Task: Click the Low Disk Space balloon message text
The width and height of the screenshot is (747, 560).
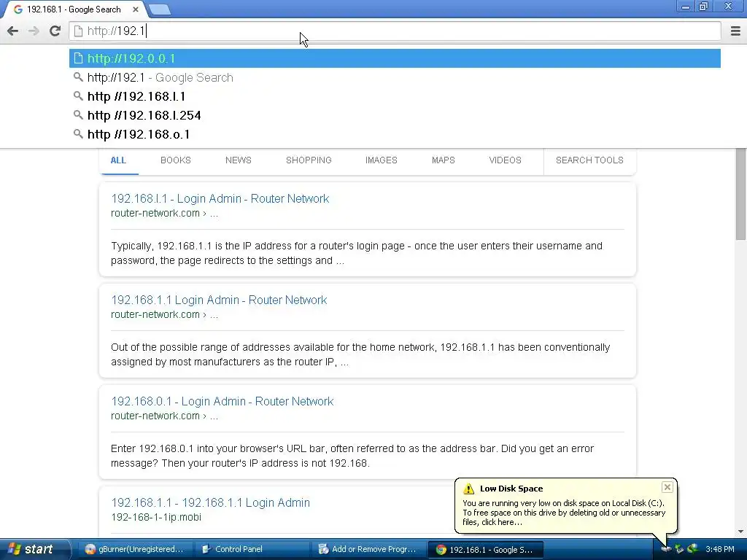Action: coord(564,513)
